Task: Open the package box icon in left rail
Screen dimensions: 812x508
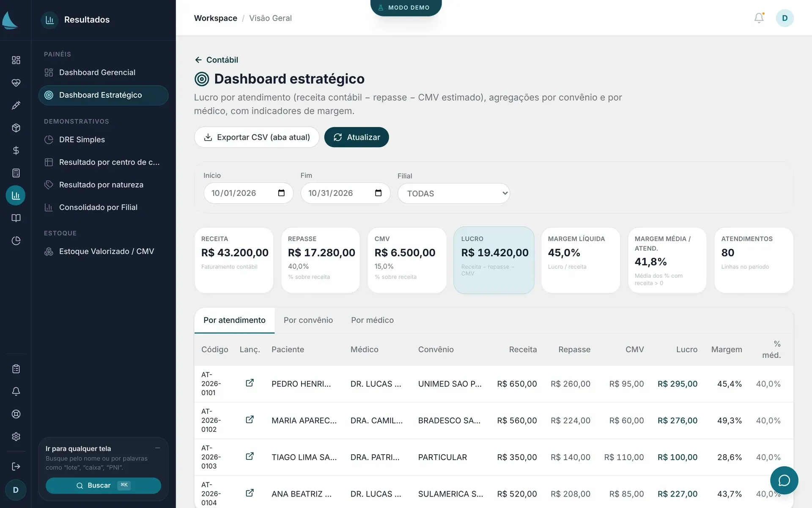Action: point(16,128)
